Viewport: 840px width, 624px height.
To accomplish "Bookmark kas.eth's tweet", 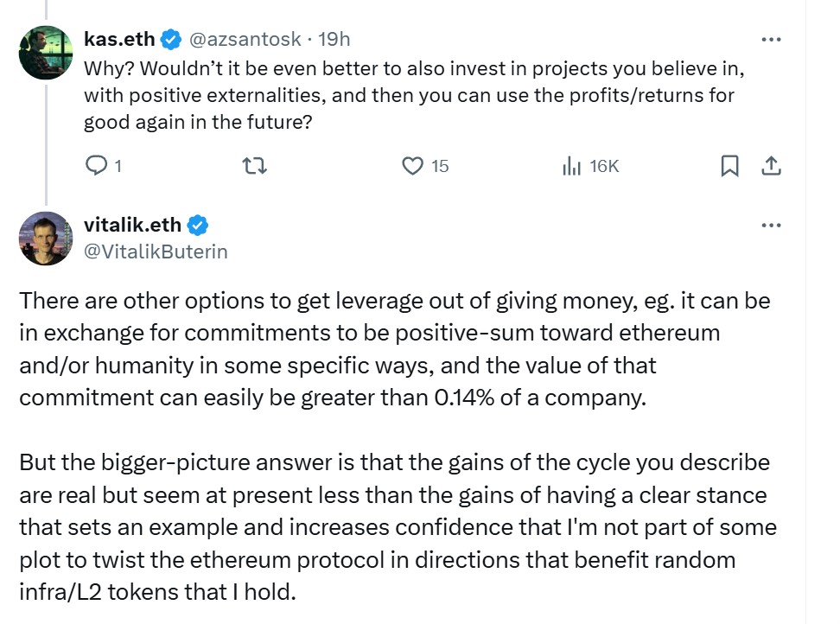I will [x=729, y=166].
